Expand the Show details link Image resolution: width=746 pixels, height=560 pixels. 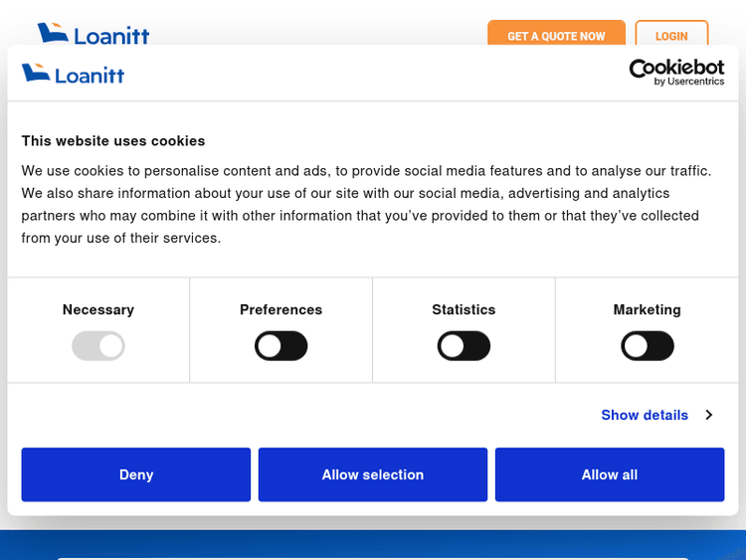click(644, 415)
